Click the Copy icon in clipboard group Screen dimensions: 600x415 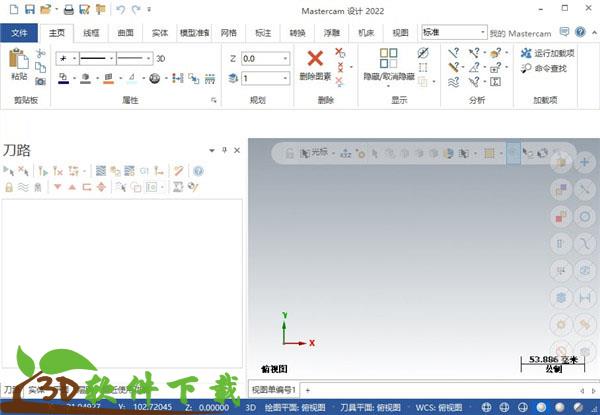tap(41, 67)
